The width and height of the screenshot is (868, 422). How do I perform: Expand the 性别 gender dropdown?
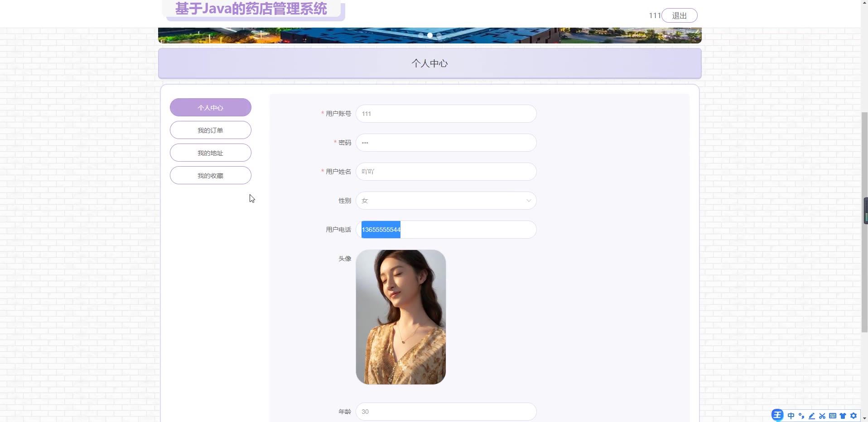pos(446,201)
